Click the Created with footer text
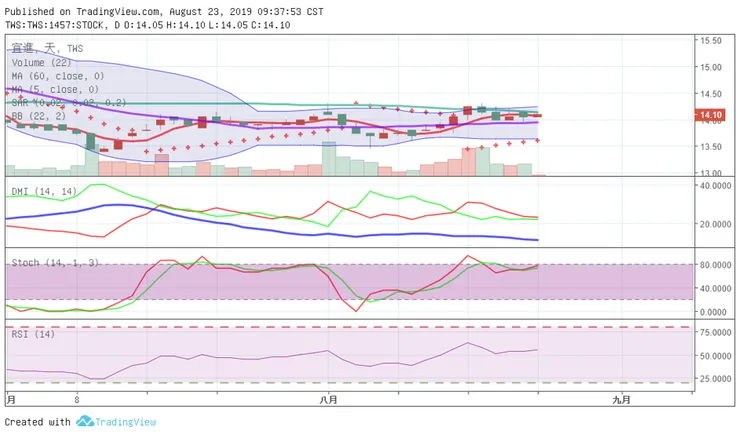Image resolution: width=740 pixels, height=435 pixels. point(38,422)
